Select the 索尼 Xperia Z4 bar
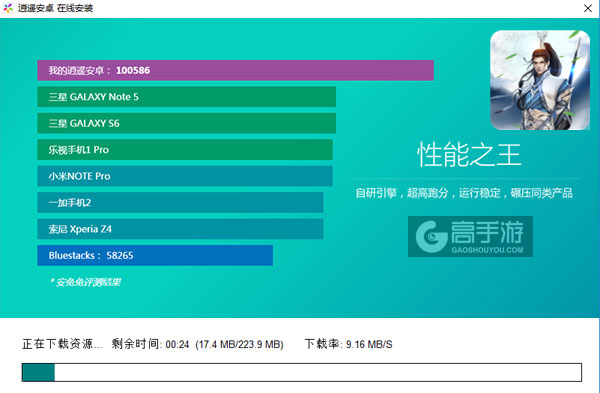600x393 pixels. (x=180, y=229)
